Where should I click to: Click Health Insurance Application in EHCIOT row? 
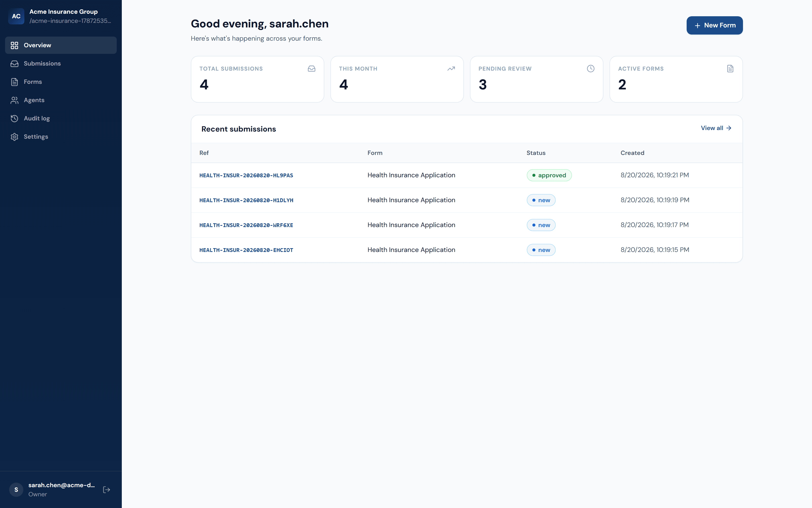tap(411, 250)
